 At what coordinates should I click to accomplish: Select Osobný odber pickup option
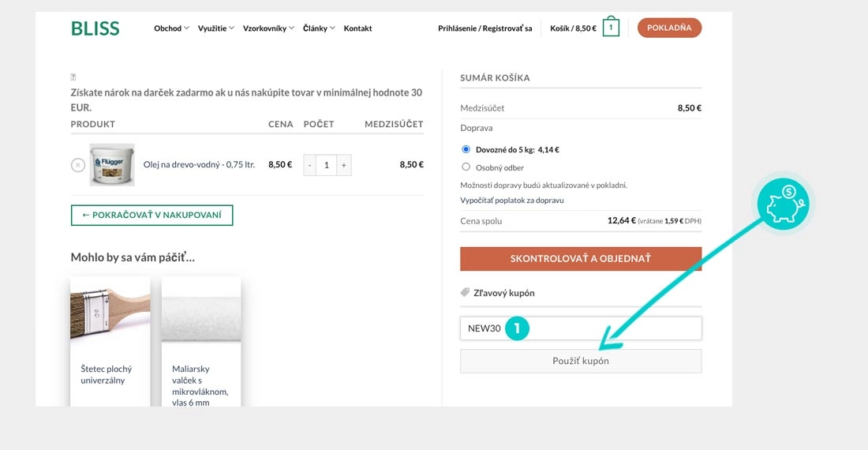click(466, 167)
